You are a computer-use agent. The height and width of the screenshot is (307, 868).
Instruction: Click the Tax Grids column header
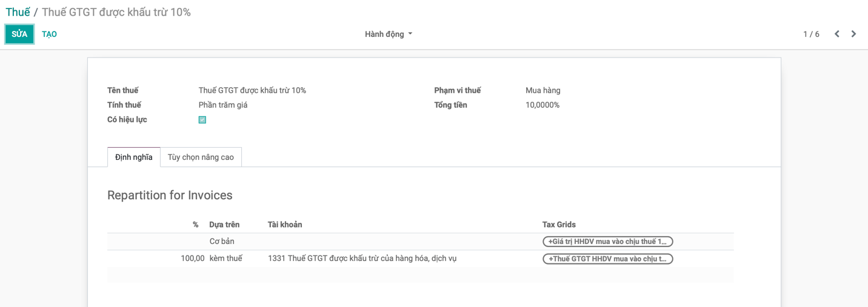click(x=559, y=225)
